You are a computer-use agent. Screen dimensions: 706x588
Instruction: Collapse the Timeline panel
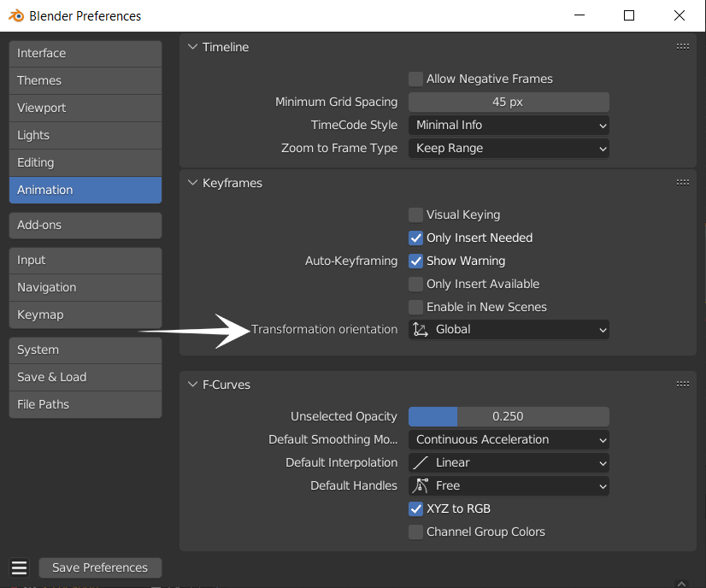[192, 47]
